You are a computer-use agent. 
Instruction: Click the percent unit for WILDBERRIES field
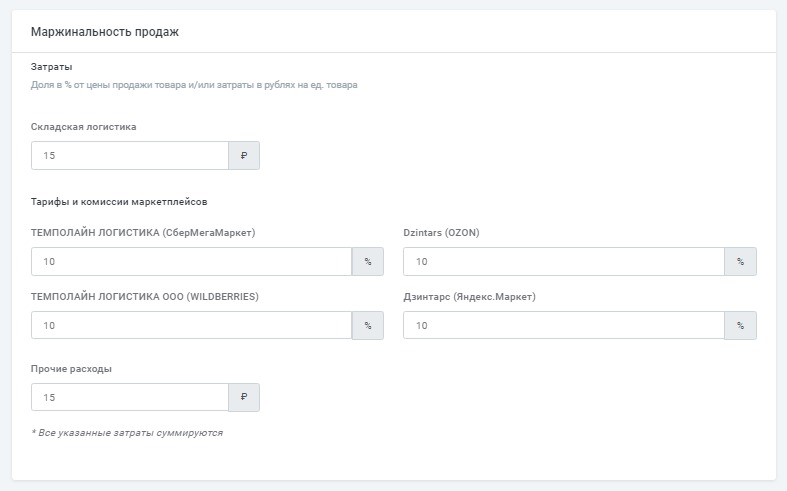(367, 326)
